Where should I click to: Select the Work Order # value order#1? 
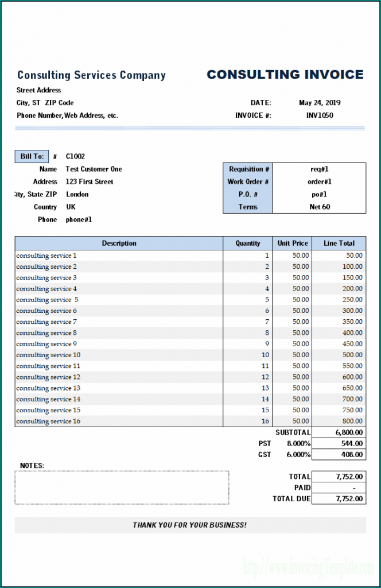(319, 182)
